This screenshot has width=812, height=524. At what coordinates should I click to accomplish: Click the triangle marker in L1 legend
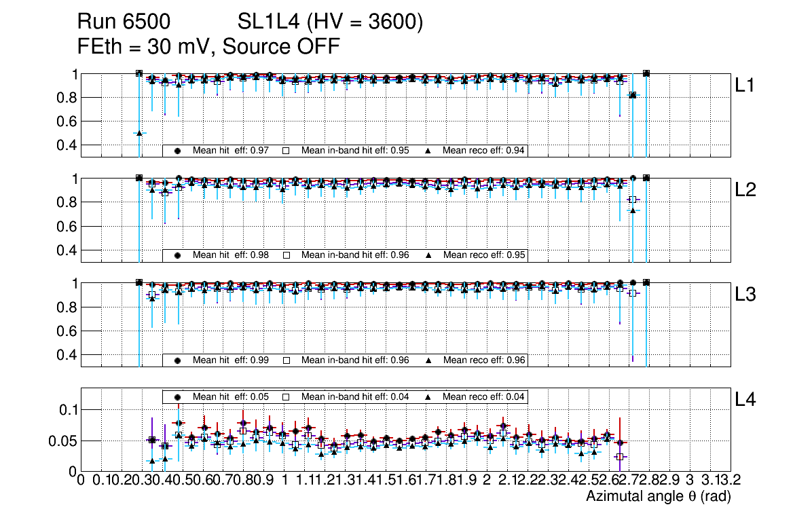pyautogui.click(x=429, y=151)
